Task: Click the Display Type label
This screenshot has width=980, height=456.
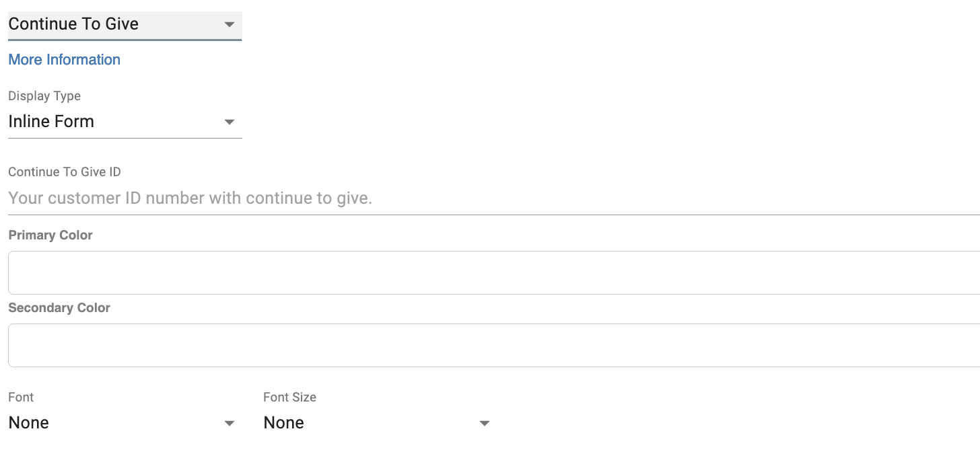Action: coord(44,96)
